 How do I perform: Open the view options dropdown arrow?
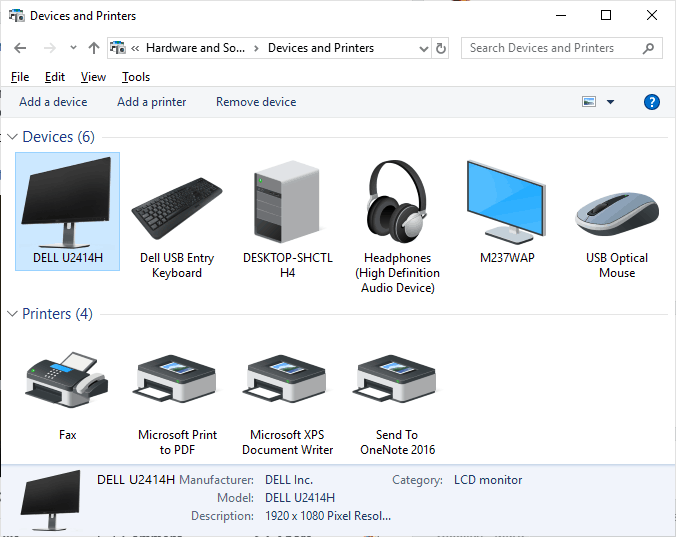(x=611, y=102)
